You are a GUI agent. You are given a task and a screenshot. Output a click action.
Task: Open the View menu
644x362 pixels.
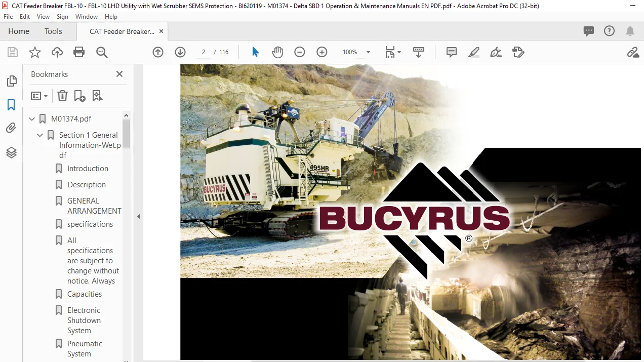(43, 17)
